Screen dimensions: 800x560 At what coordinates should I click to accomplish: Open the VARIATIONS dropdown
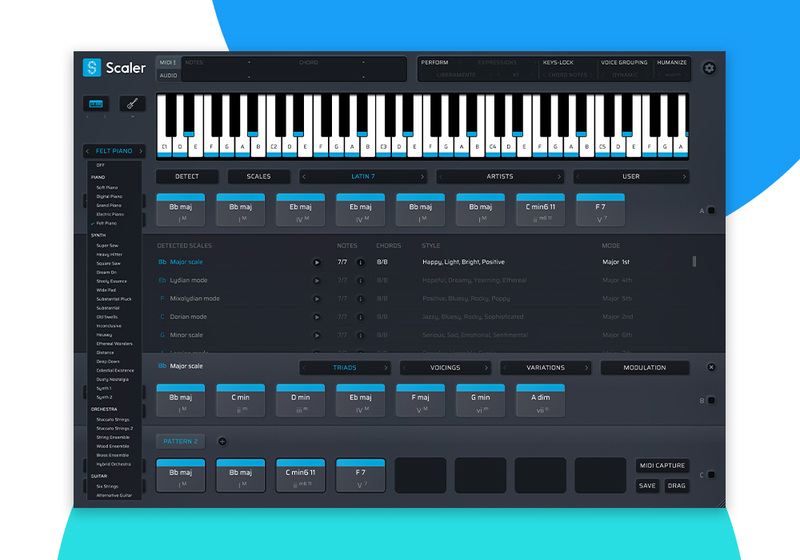pos(545,367)
